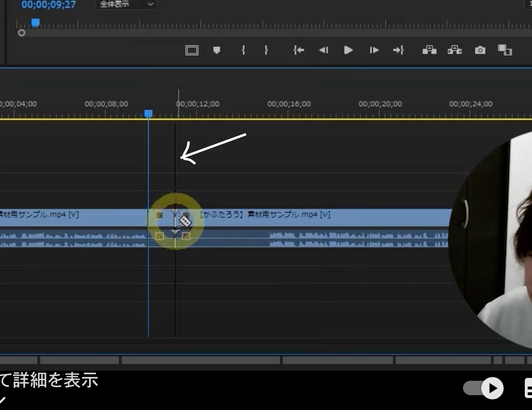Step forward one frame
Image resolution: width=532 pixels, height=410 pixels.
tap(374, 50)
